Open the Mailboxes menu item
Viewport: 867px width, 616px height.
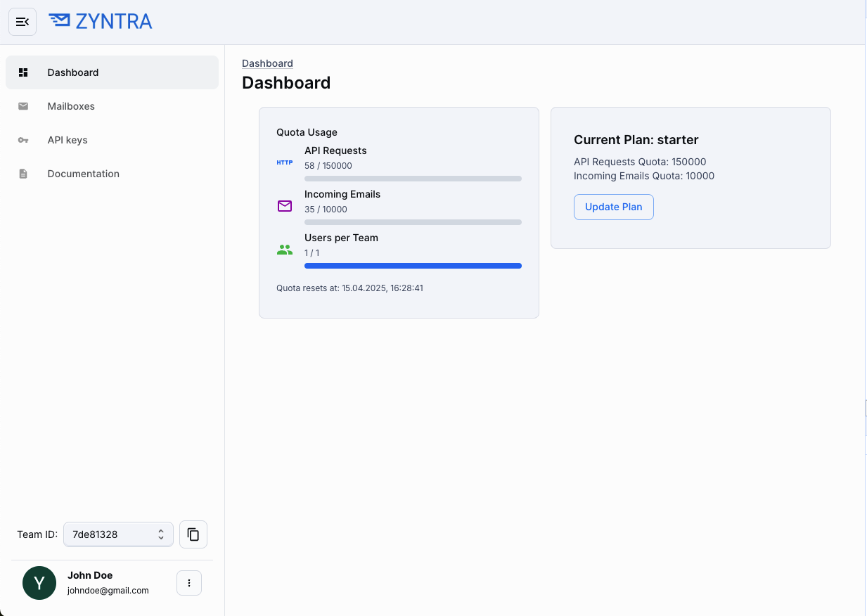[x=71, y=106]
